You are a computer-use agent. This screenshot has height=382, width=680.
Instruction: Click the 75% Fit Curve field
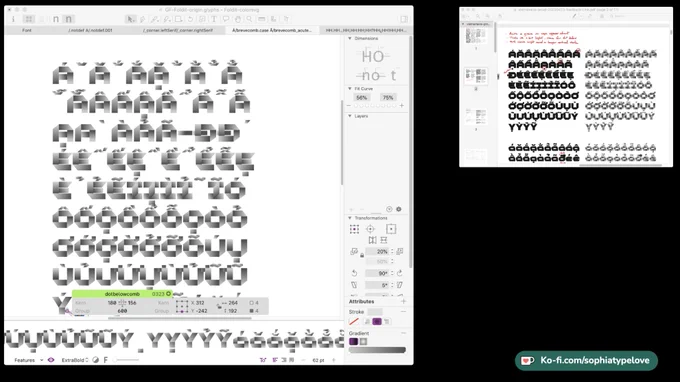click(388, 98)
